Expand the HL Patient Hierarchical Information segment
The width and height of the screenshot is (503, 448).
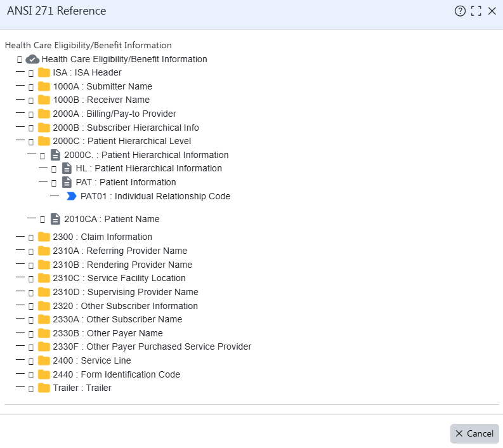pyautogui.click(x=54, y=169)
